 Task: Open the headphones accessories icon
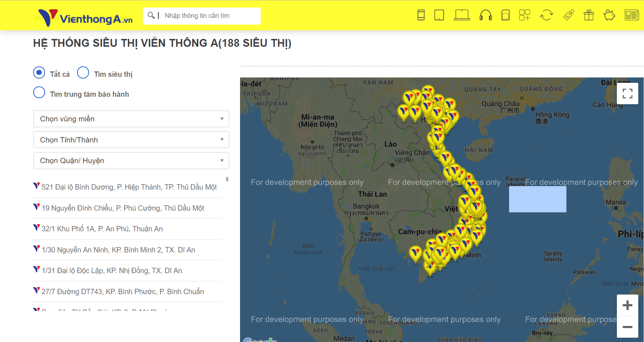[486, 15]
